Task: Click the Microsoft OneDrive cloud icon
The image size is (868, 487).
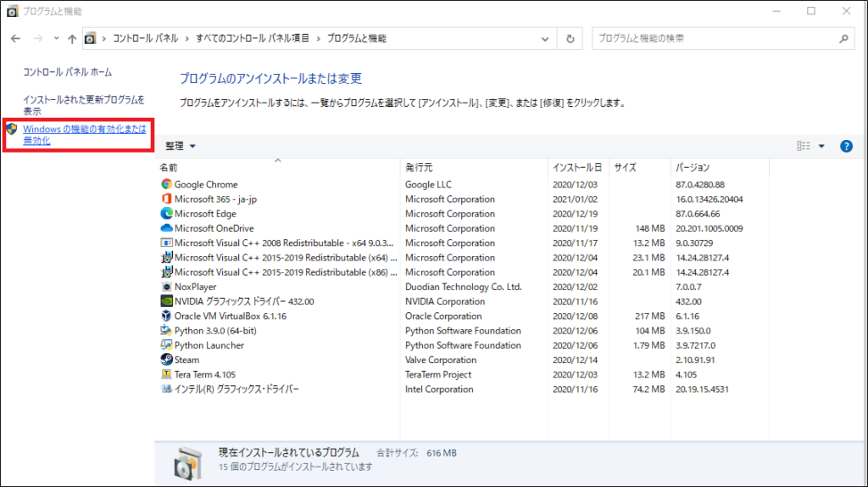Action: coord(166,227)
